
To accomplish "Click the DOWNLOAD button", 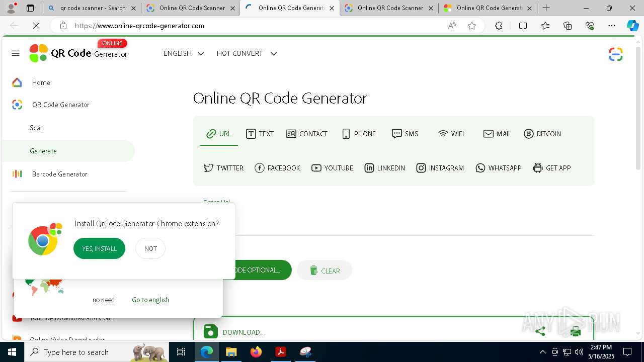I will tap(233, 332).
